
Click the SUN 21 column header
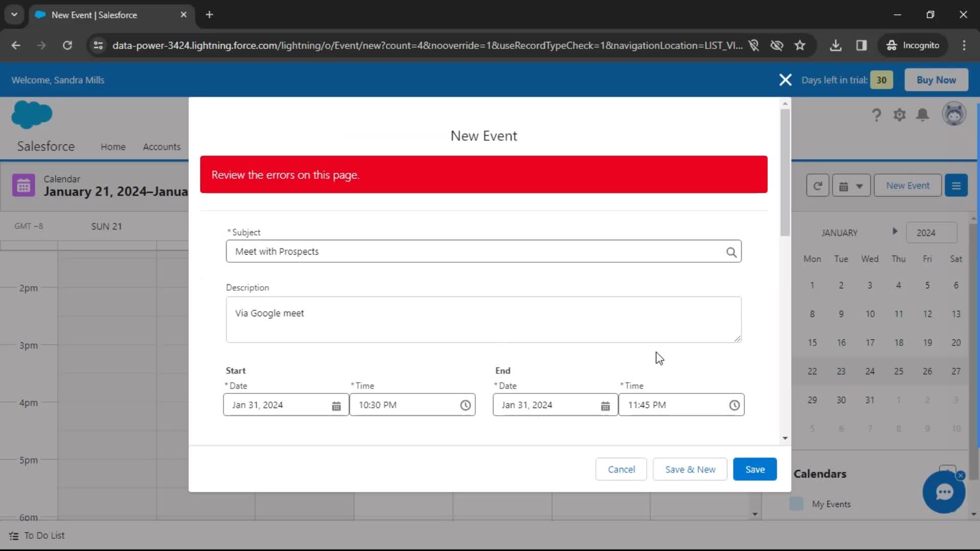point(107,227)
